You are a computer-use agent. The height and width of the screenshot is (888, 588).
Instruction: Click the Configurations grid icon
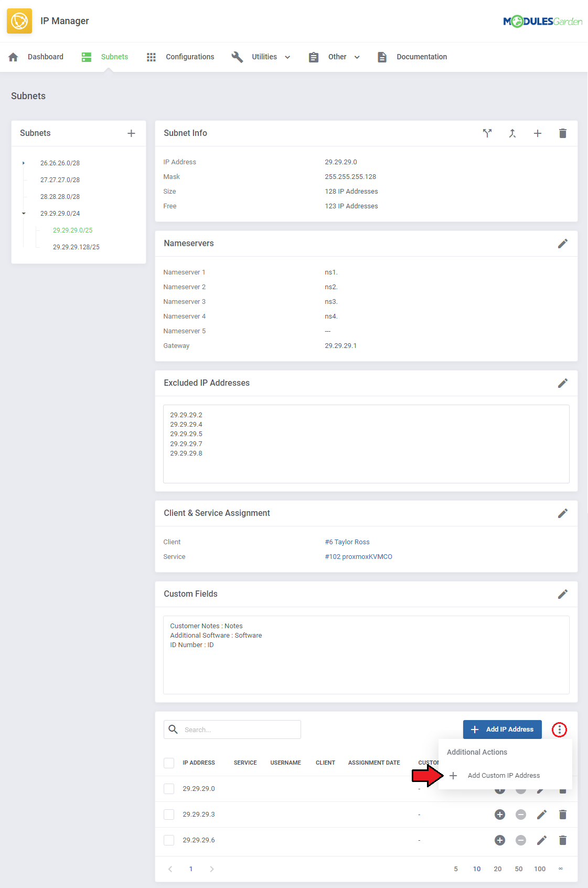(x=151, y=57)
